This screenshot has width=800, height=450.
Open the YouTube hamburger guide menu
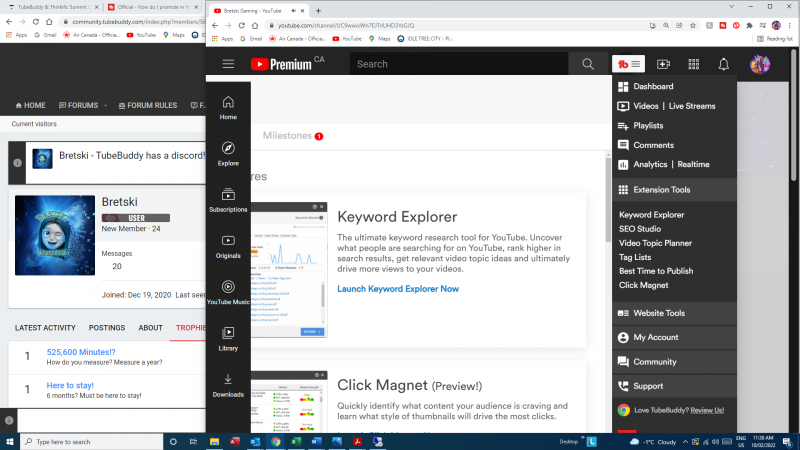[228, 64]
